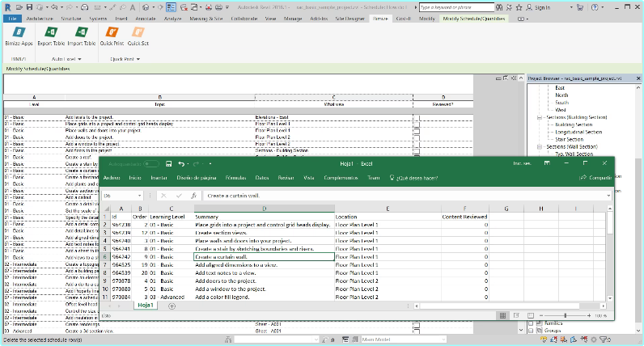Expand Groups node in Project Browser
Screen dimensions: 644x346
(x=531, y=331)
